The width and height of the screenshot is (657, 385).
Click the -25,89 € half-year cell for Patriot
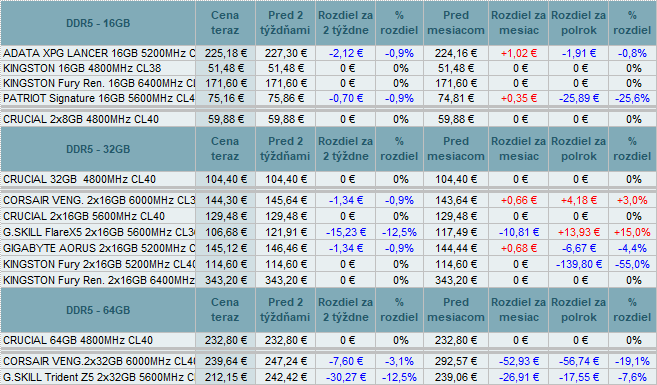579,98
